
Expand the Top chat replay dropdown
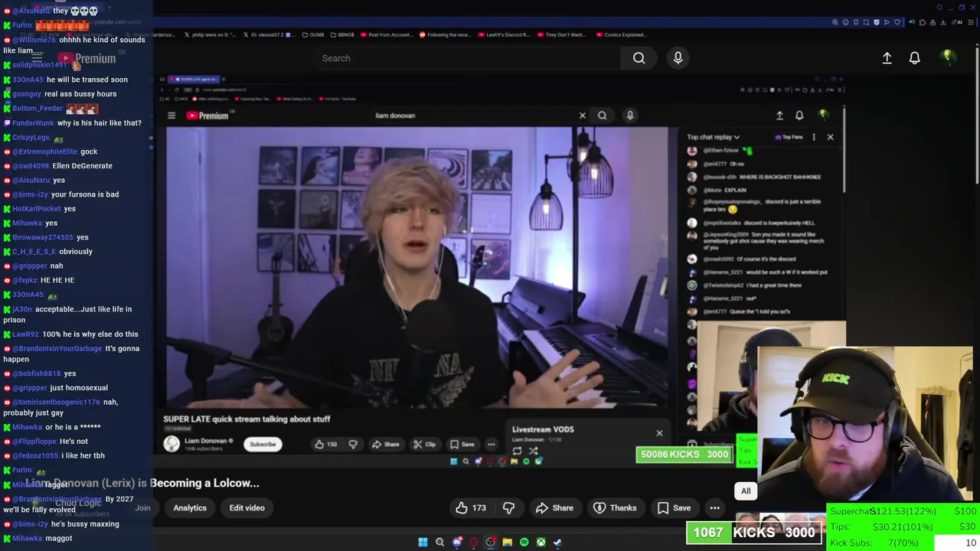(x=713, y=137)
